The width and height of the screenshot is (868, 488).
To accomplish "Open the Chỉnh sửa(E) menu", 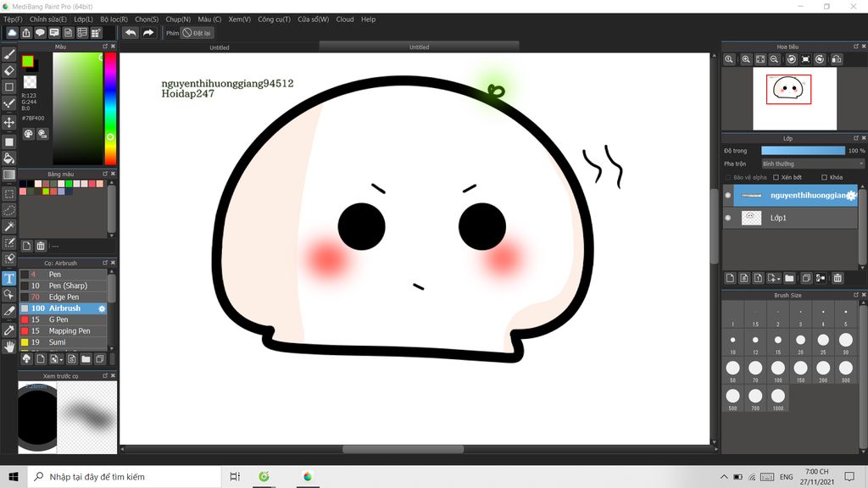I will 48,19.
